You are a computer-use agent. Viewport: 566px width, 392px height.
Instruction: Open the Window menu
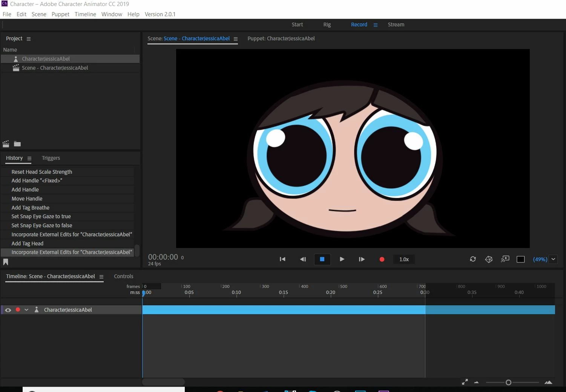coord(112,14)
